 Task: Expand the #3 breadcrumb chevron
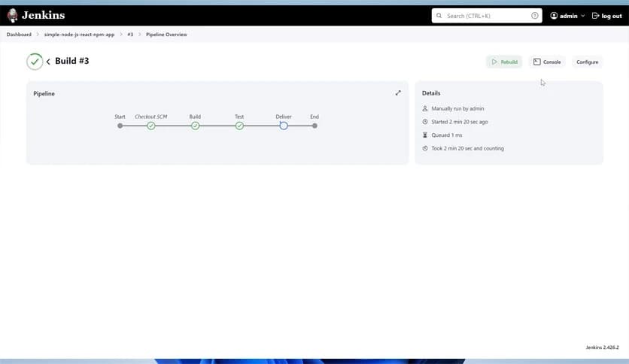(140, 35)
